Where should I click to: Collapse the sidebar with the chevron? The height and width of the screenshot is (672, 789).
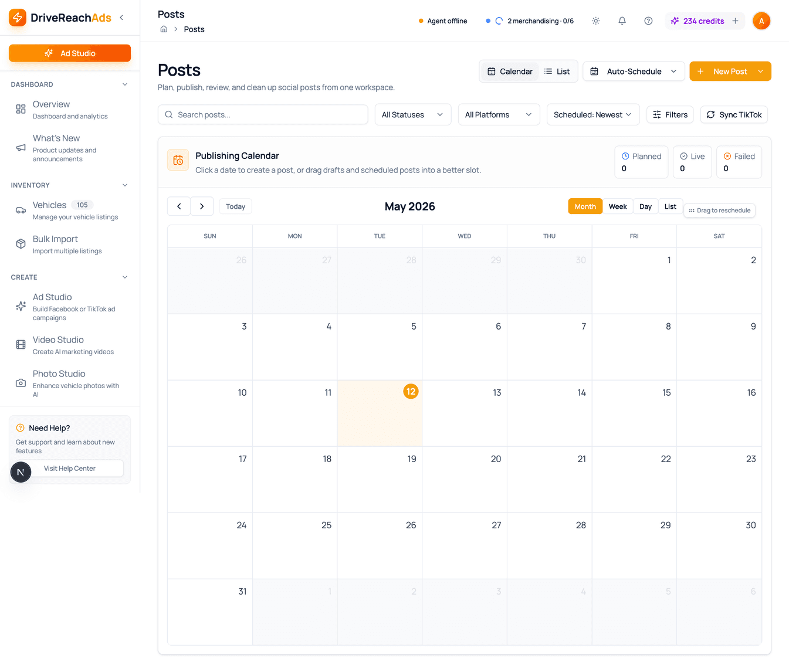pos(121,18)
